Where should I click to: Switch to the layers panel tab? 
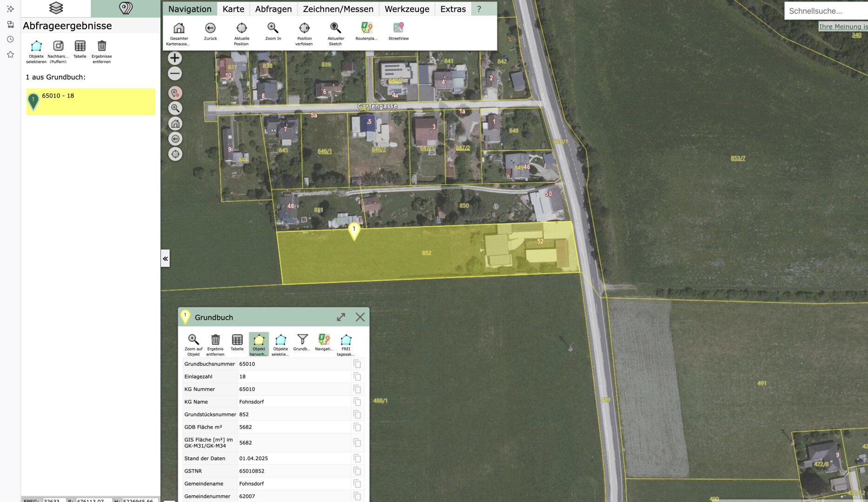tap(56, 8)
